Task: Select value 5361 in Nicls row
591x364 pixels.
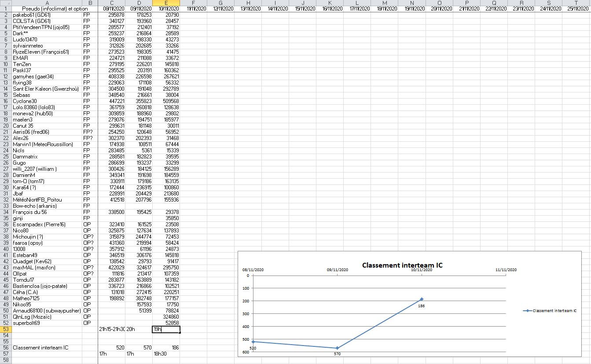Action: (x=139, y=150)
